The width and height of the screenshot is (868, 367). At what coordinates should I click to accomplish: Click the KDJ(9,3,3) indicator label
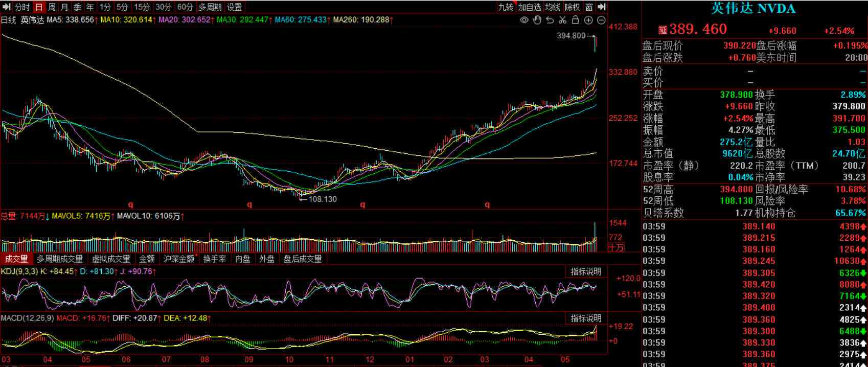click(19, 271)
